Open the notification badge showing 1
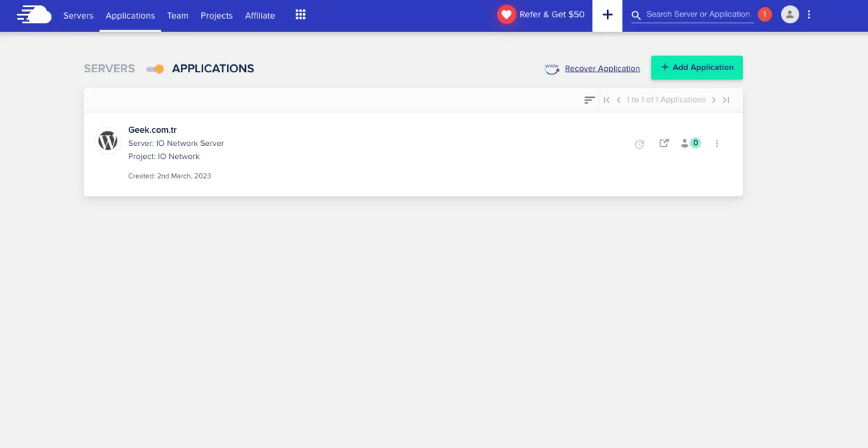 pyautogui.click(x=765, y=14)
